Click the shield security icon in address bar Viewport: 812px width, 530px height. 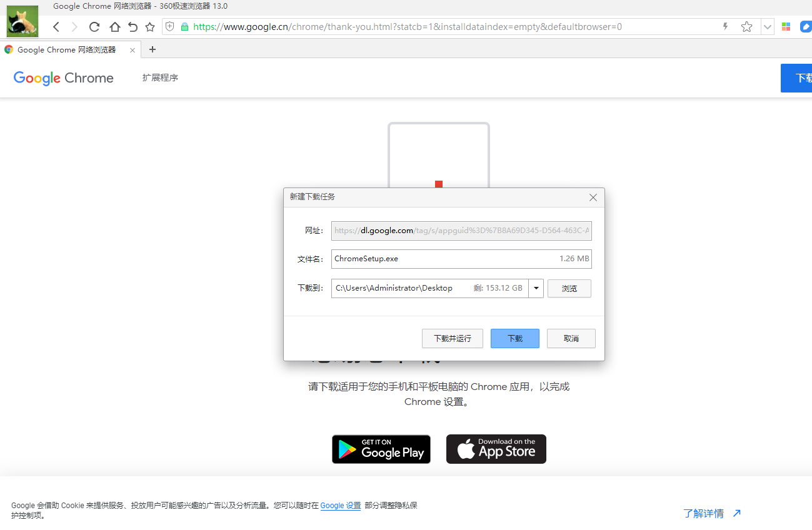169,27
